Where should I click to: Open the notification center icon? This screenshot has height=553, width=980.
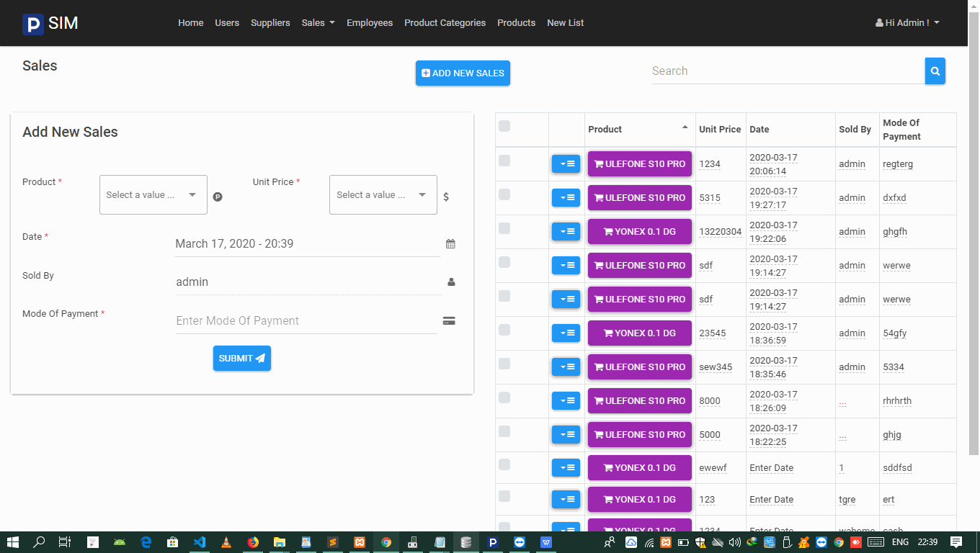point(956,542)
